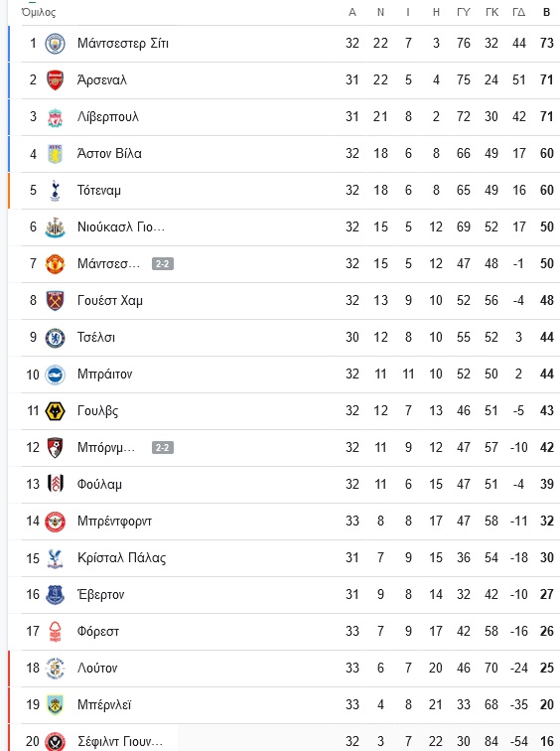Click the Newcastle United crest
Screen dimensions: 560x751
pyautogui.click(x=55, y=227)
